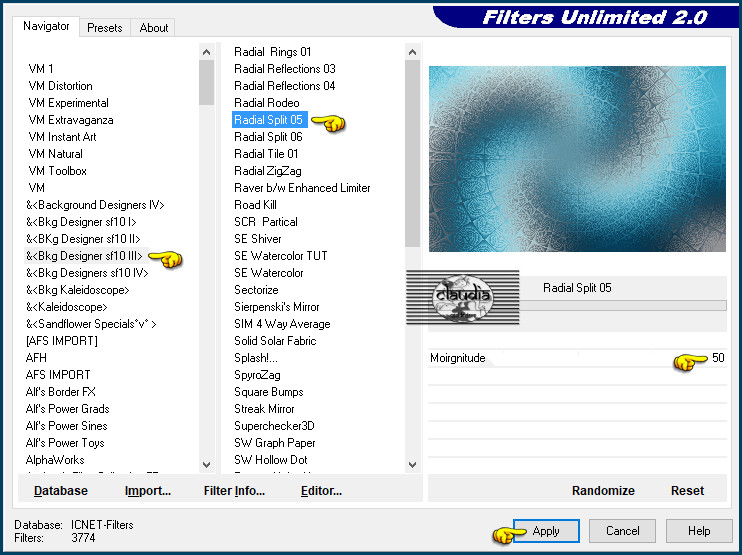This screenshot has width=742, height=555.
Task: Open the filter Editor...
Action: pos(321,491)
